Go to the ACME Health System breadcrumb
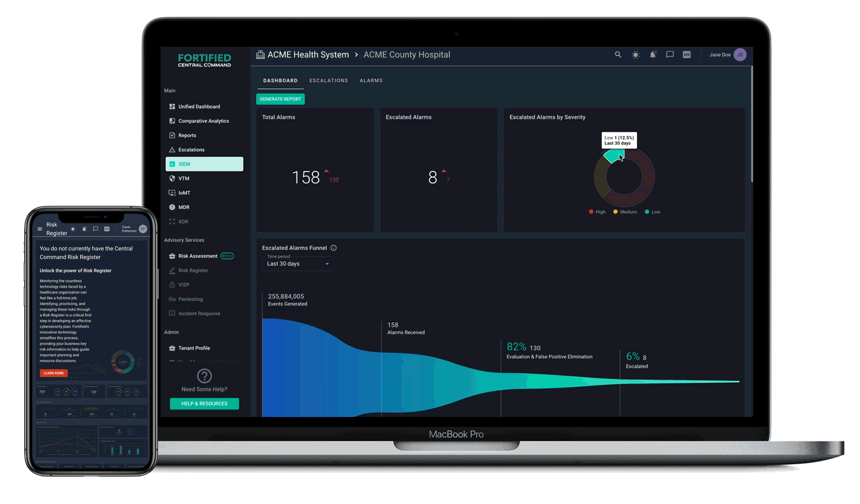The height and width of the screenshot is (504, 860). 308,55
